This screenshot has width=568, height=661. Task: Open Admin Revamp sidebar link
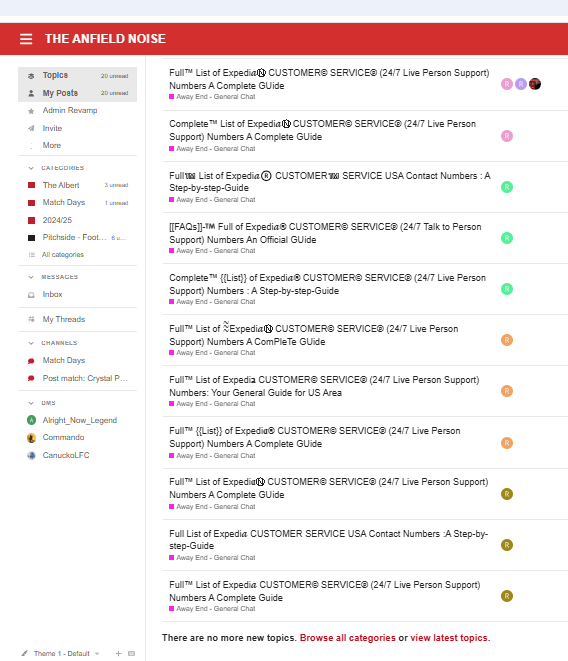pyautogui.click(x=70, y=110)
